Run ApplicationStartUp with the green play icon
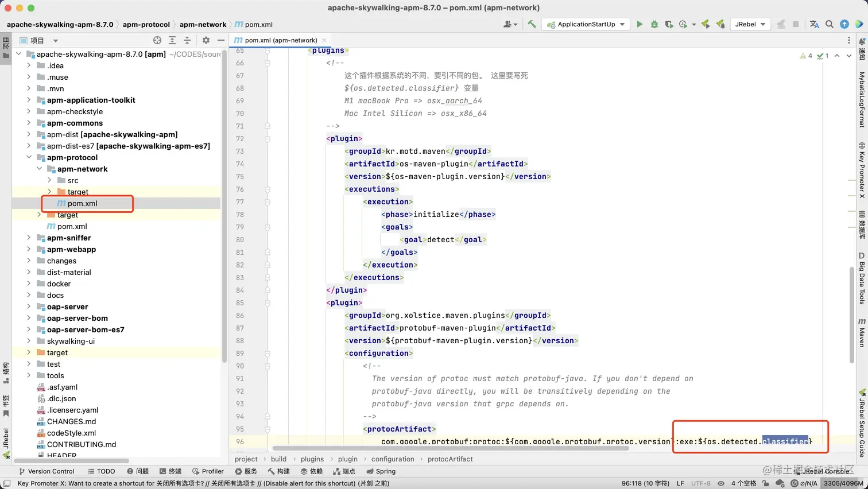 point(640,24)
